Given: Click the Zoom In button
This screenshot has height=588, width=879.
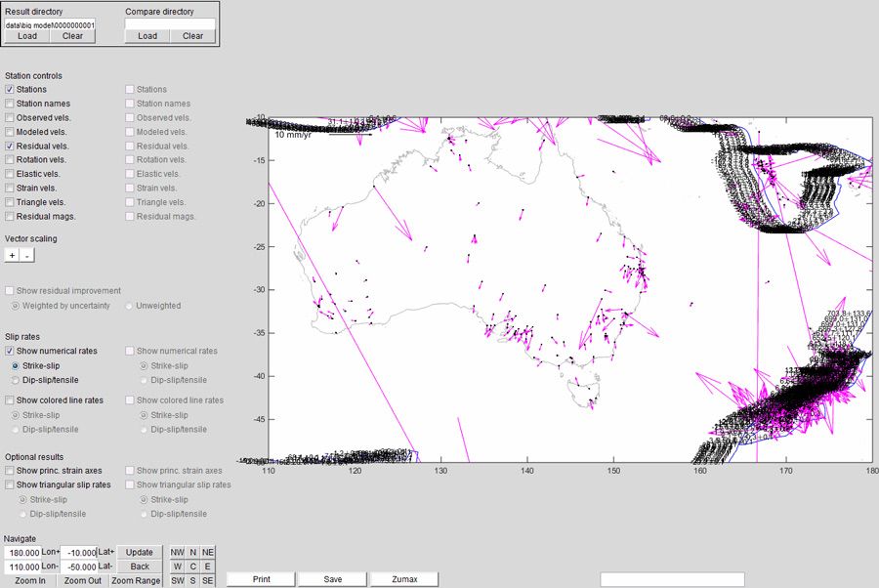Looking at the screenshot, I should [28, 580].
